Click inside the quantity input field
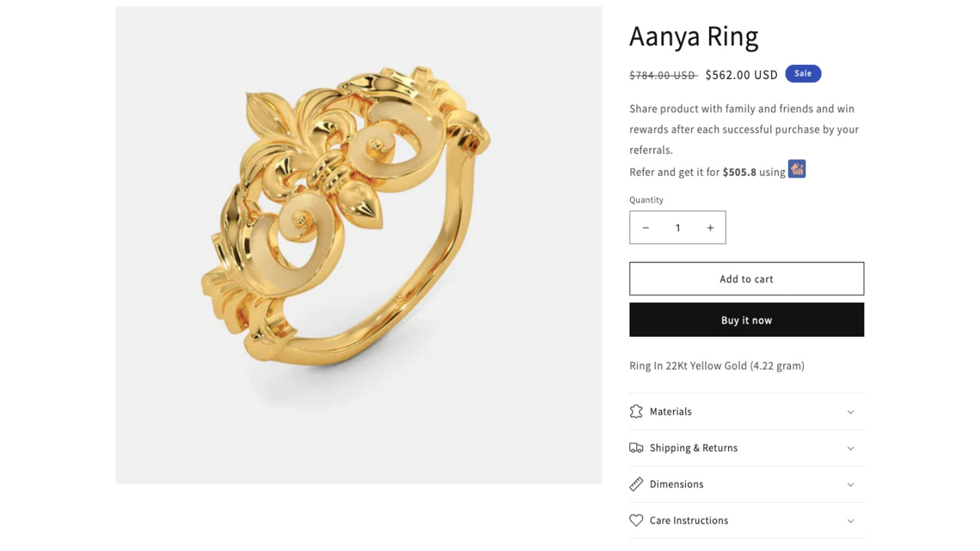The height and width of the screenshot is (551, 980). point(678,227)
